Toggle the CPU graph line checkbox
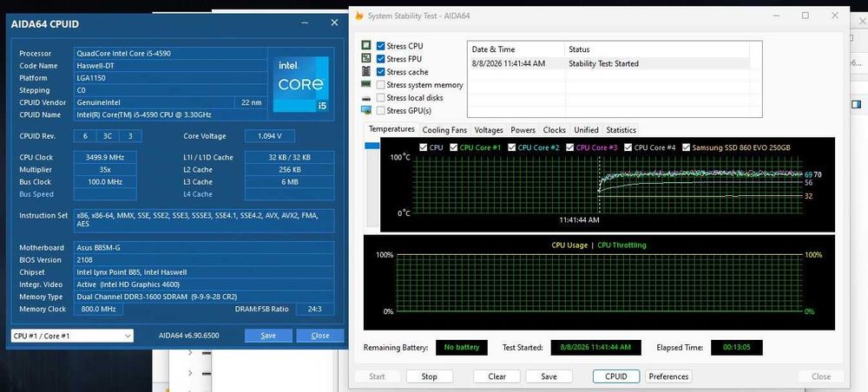This screenshot has width=868, height=392. (424, 147)
